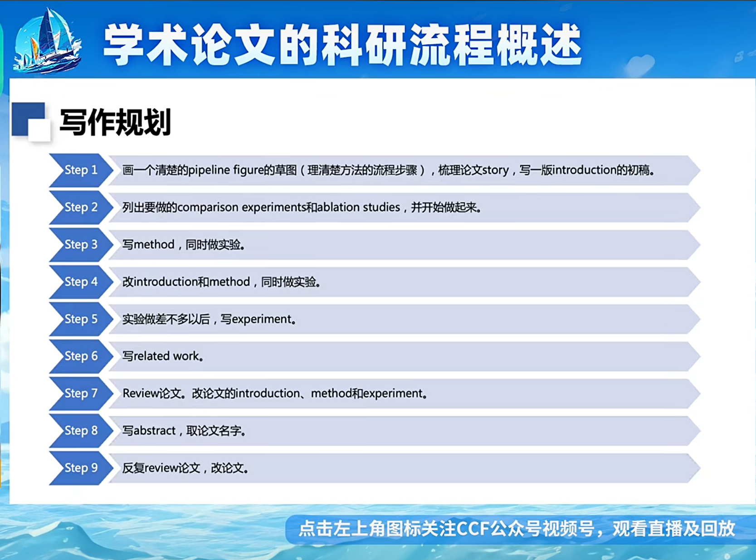Click the Step 8 arrow label
756x560 pixels.
[x=81, y=430]
